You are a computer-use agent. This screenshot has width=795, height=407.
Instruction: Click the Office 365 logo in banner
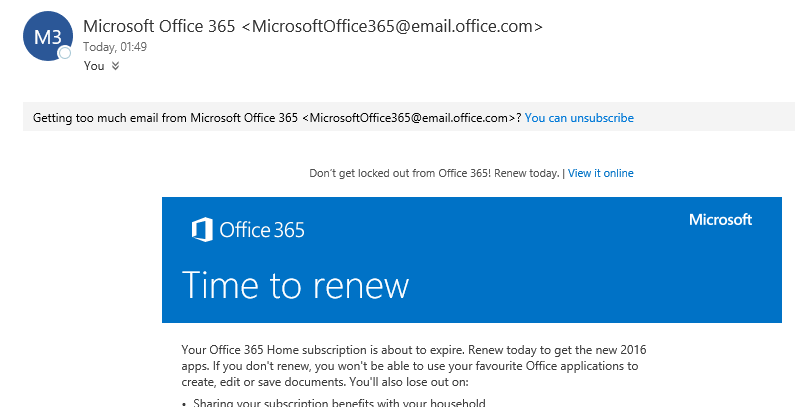(x=248, y=230)
